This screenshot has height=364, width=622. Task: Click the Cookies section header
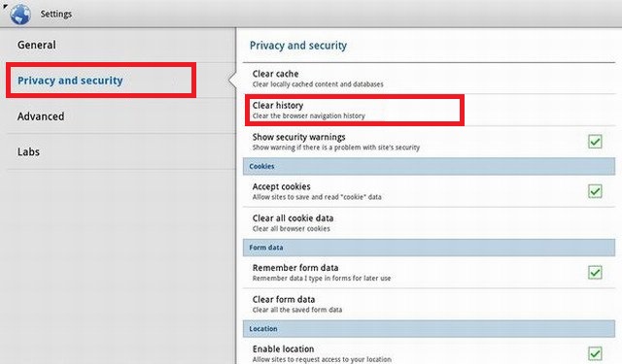point(429,166)
